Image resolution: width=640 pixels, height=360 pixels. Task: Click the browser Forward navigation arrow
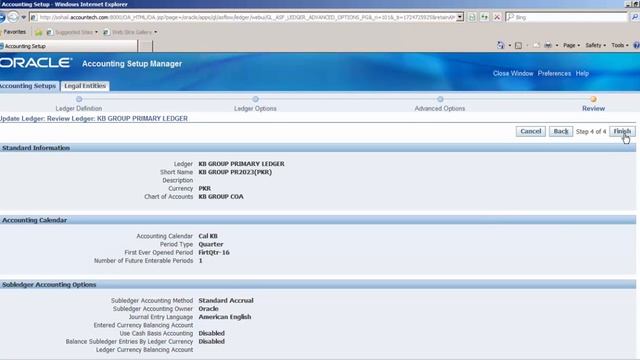pyautogui.click(x=13, y=17)
